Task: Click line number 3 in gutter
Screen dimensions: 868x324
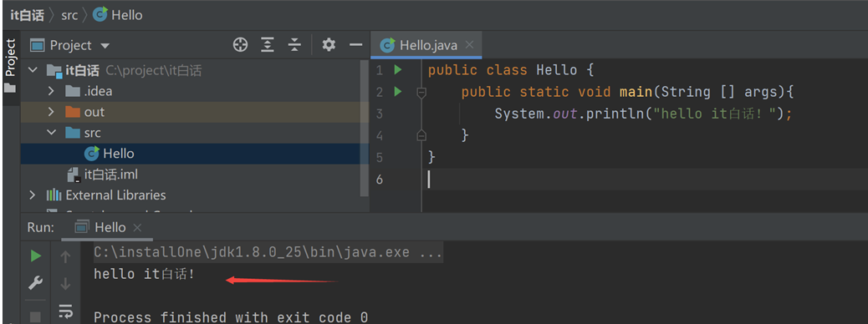Action: coord(379,114)
